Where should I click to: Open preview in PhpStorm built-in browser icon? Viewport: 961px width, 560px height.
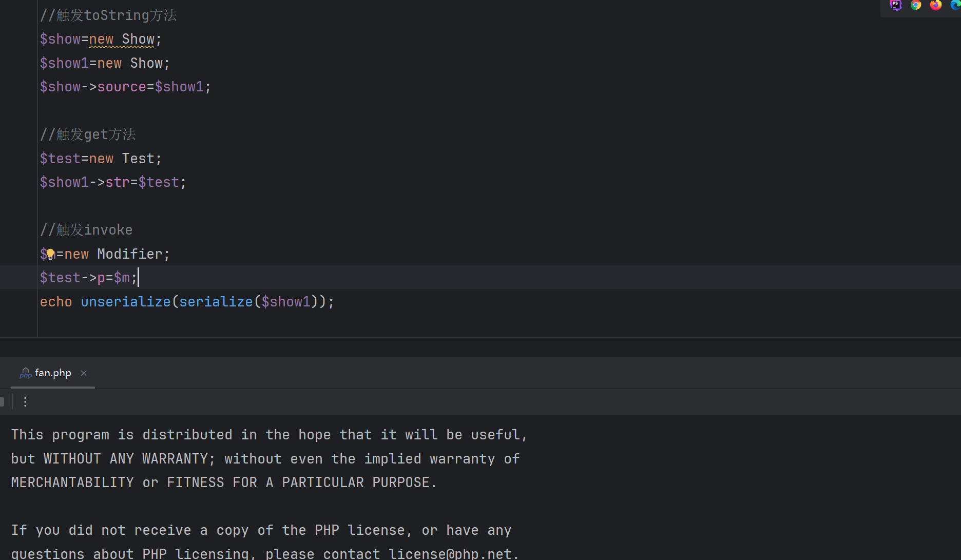coord(896,5)
